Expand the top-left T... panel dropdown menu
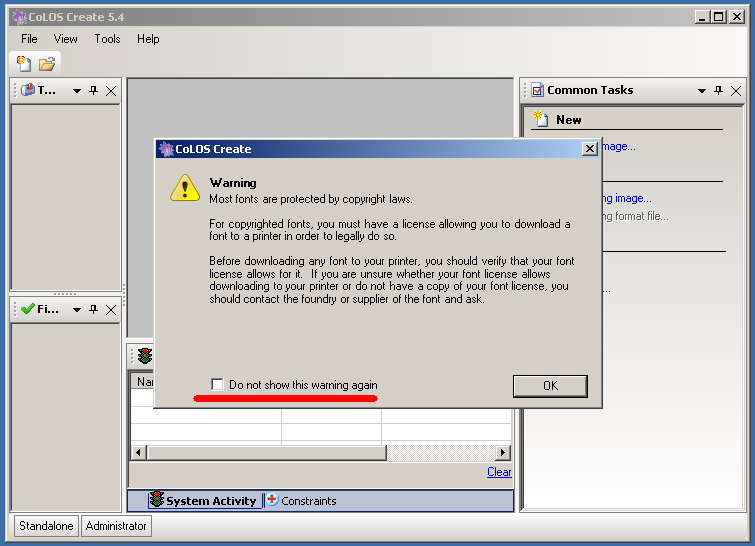Image resolution: width=755 pixels, height=546 pixels. coord(77,90)
